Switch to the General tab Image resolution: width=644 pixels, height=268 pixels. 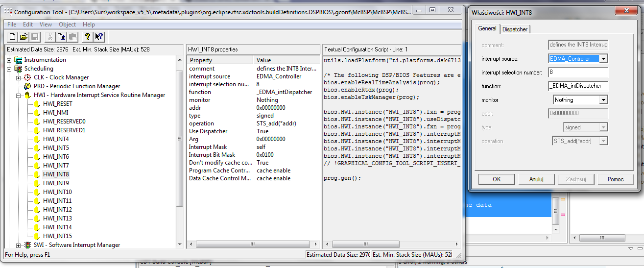[x=487, y=28]
